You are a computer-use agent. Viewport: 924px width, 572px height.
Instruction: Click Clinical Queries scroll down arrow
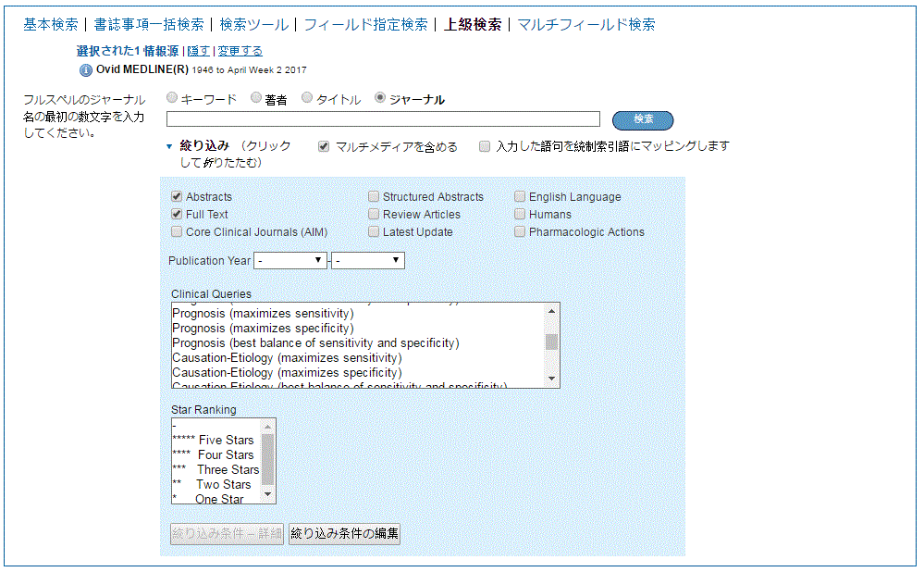pos(551,379)
